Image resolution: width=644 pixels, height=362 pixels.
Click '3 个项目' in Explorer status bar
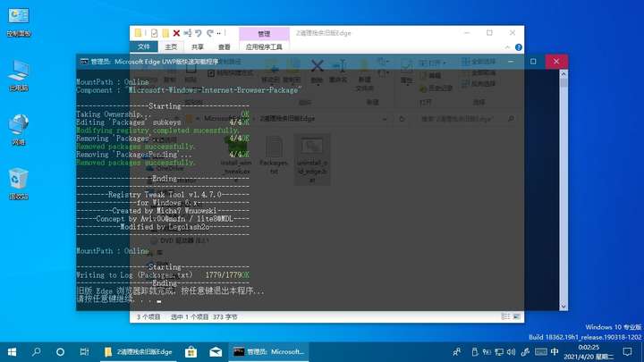(148, 316)
